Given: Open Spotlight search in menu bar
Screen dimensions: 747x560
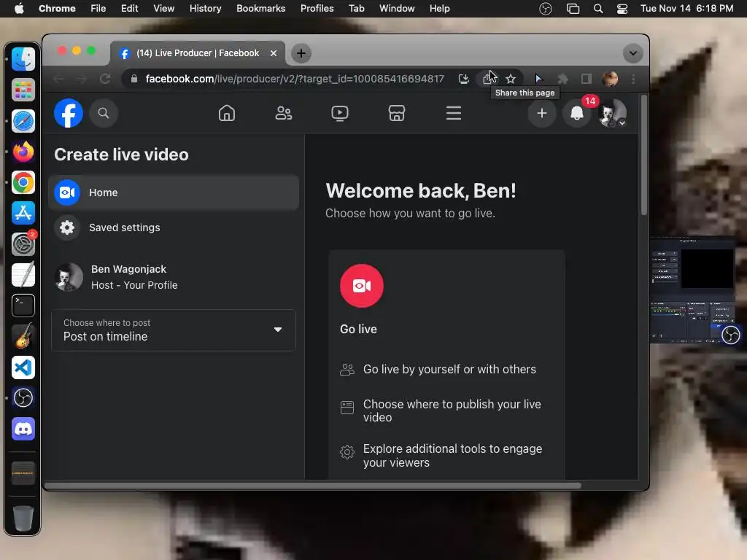Looking at the screenshot, I should 598,9.
